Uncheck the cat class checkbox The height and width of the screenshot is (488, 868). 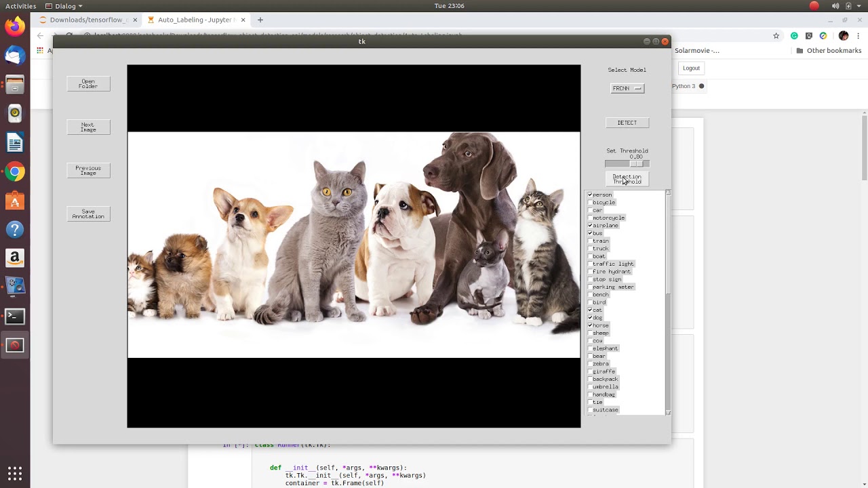pyautogui.click(x=590, y=310)
